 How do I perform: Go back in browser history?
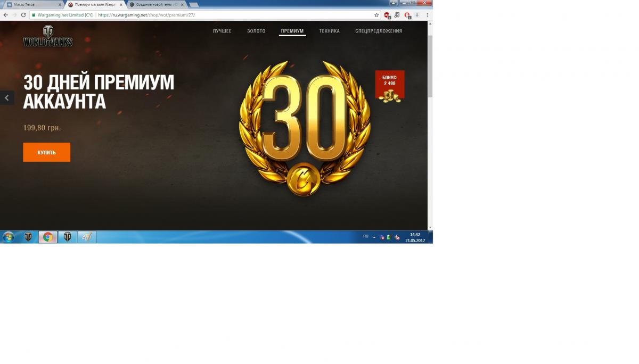click(x=5, y=15)
